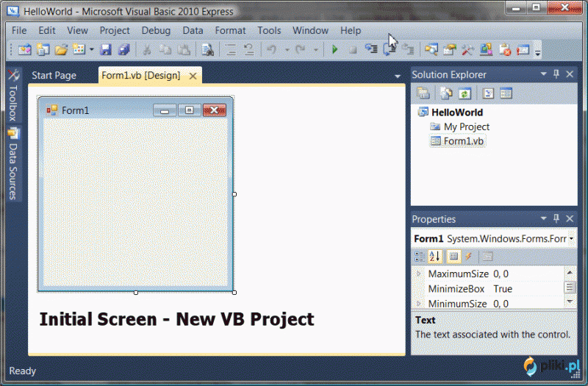Open the Window menu
The height and width of the screenshot is (386, 588).
pos(310,30)
